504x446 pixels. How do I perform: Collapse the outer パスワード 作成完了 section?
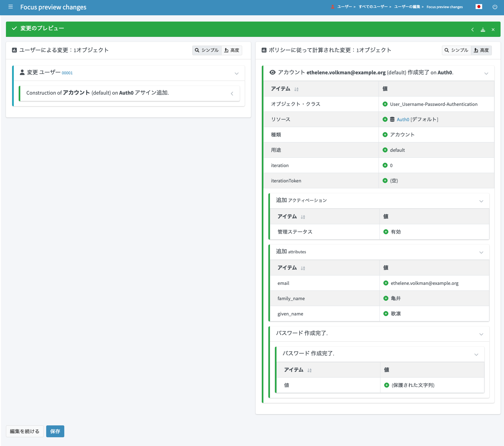[x=481, y=334]
